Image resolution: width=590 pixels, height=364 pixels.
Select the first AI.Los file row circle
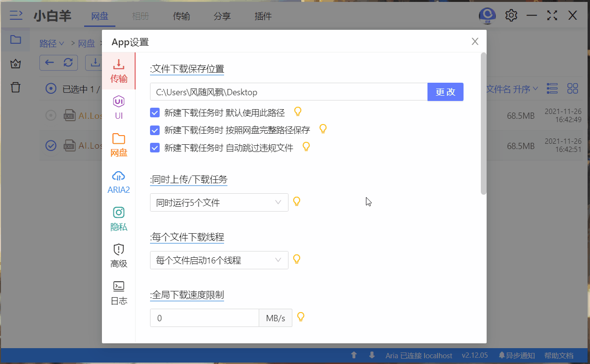click(x=50, y=115)
